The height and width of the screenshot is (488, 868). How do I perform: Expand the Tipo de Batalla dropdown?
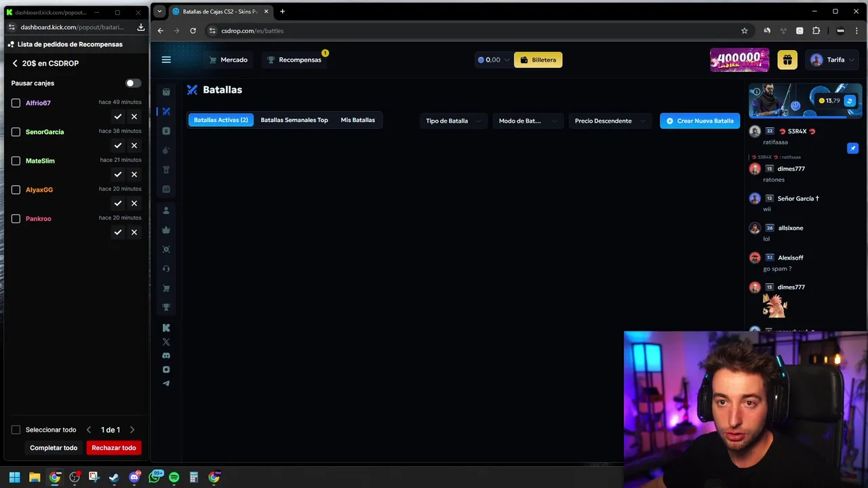pyautogui.click(x=453, y=121)
